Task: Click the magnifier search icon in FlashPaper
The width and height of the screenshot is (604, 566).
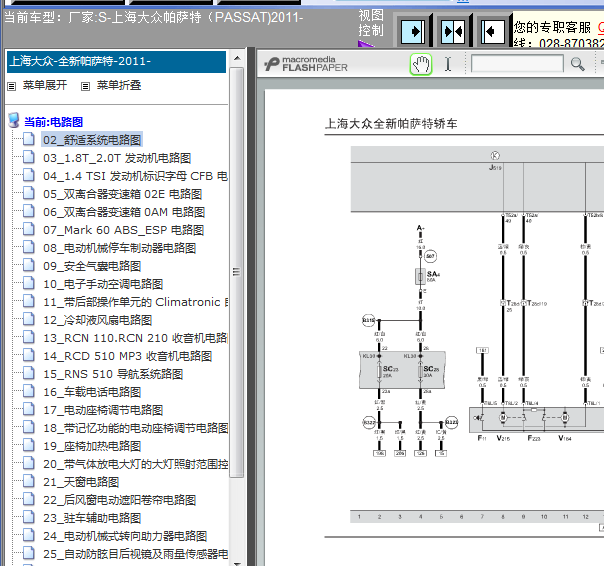Action: pyautogui.click(x=577, y=64)
